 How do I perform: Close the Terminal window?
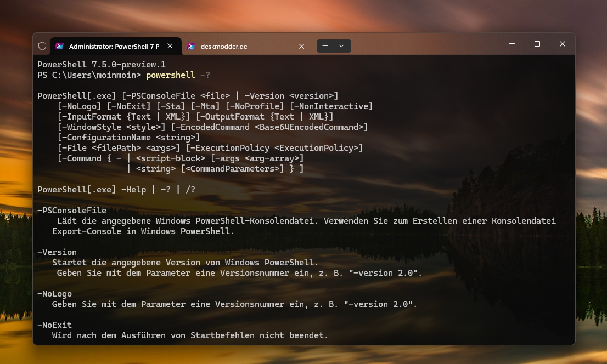coord(563,44)
